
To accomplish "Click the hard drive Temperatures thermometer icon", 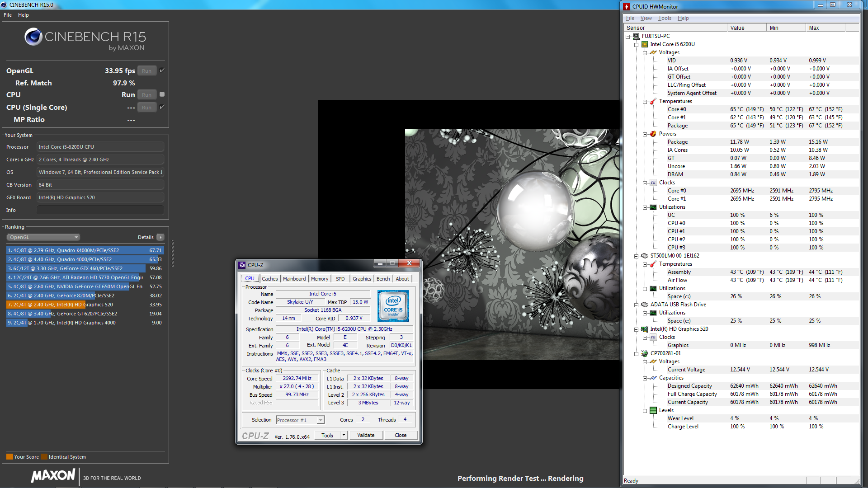I will [653, 264].
